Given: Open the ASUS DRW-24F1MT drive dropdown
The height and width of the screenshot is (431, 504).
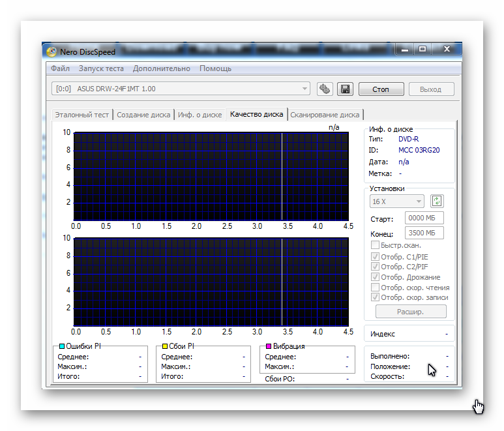Looking at the screenshot, I should coord(181,89).
